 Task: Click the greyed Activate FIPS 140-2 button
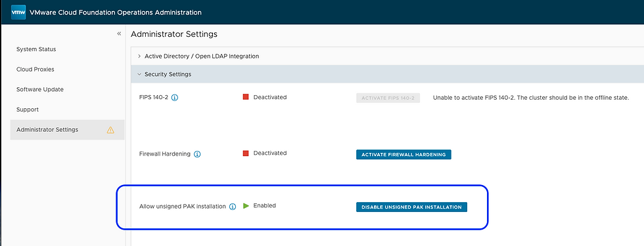pos(388,98)
